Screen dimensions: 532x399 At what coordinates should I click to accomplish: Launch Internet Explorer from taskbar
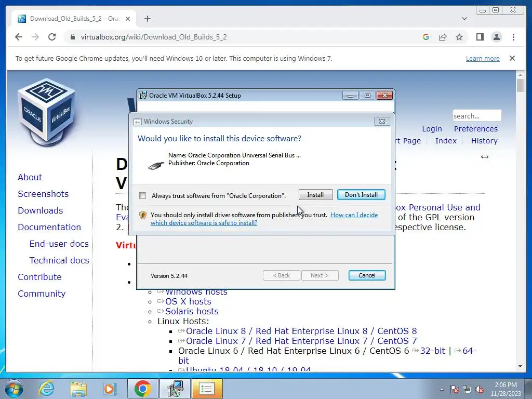46,389
